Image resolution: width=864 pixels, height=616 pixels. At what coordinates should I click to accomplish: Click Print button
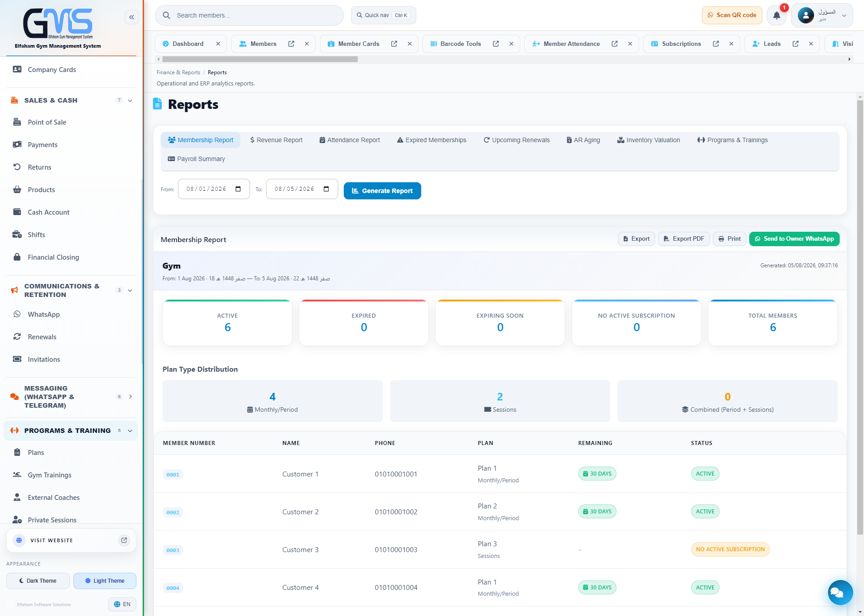[x=729, y=239]
